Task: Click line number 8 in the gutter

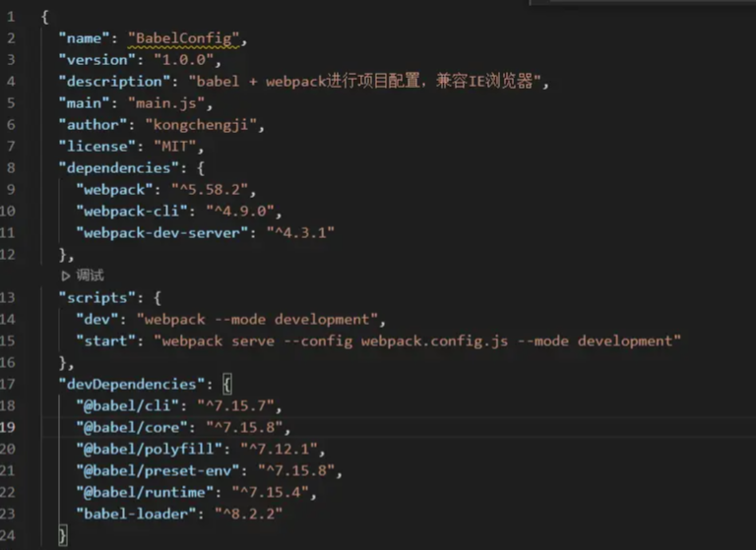Action: click(11, 167)
